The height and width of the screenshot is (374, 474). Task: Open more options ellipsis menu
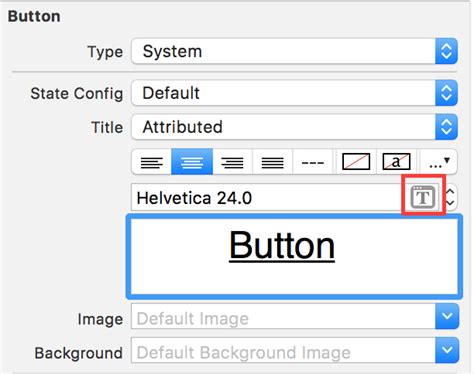pyautogui.click(x=439, y=162)
